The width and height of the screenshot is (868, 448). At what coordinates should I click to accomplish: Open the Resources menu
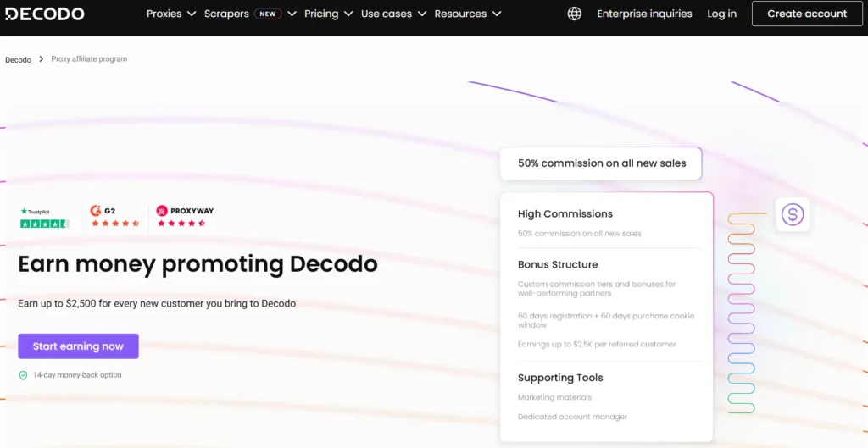coord(460,14)
